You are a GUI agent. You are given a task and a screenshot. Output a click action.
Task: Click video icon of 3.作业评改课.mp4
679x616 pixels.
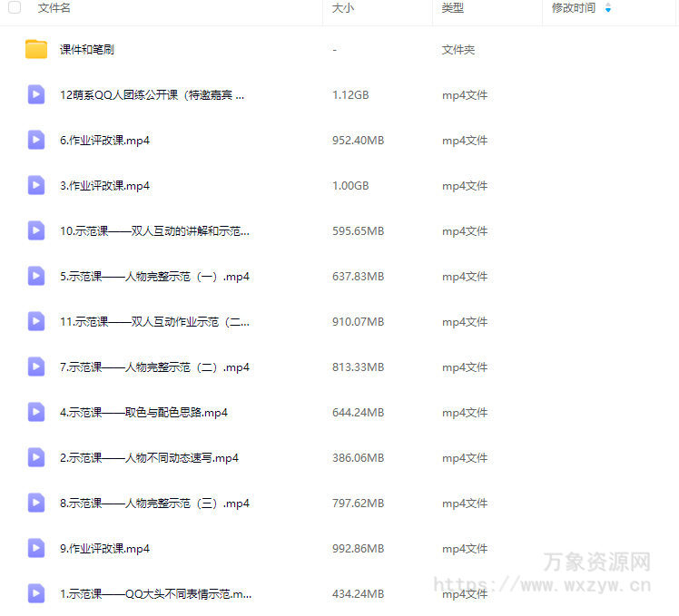tap(36, 186)
